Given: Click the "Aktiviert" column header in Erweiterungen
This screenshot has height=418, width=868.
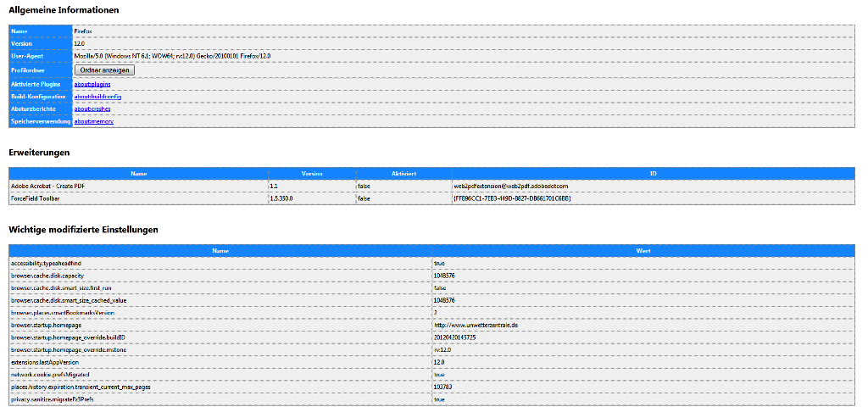Looking at the screenshot, I should (x=404, y=174).
